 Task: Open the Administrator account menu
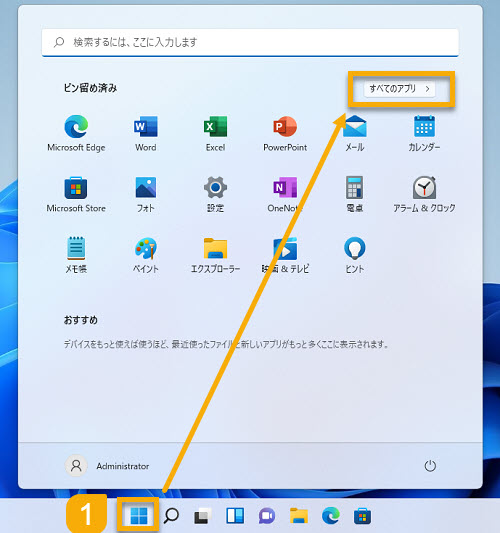pos(107,466)
